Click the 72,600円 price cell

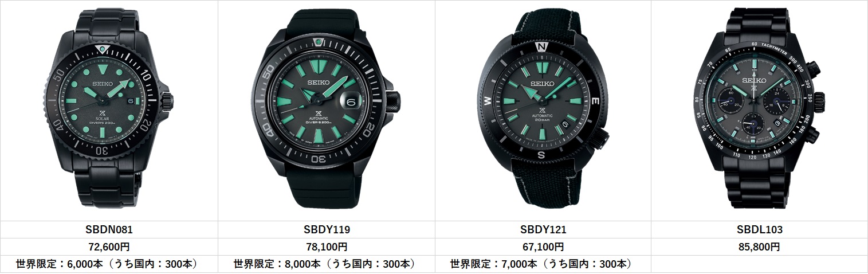[x=109, y=246]
